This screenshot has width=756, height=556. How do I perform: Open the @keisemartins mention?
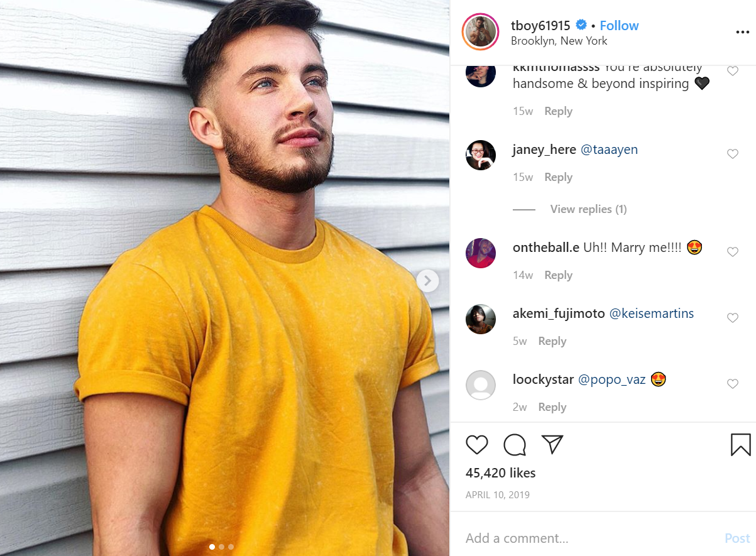click(x=652, y=313)
